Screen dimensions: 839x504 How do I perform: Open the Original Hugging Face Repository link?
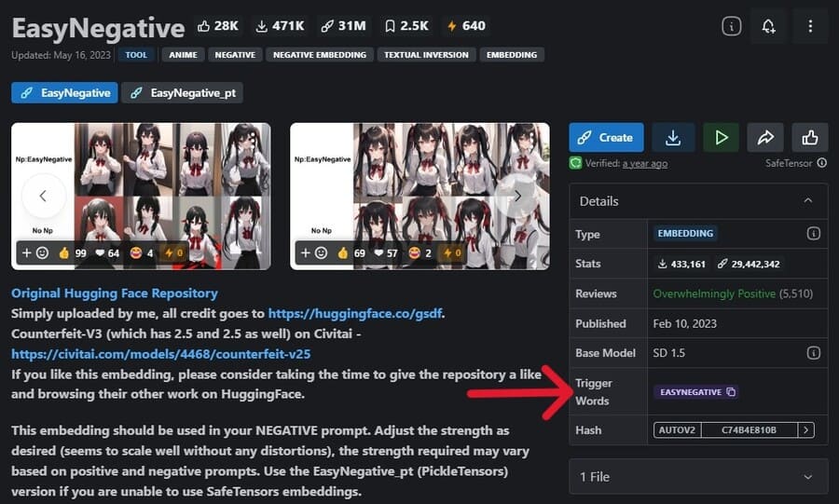coord(115,293)
